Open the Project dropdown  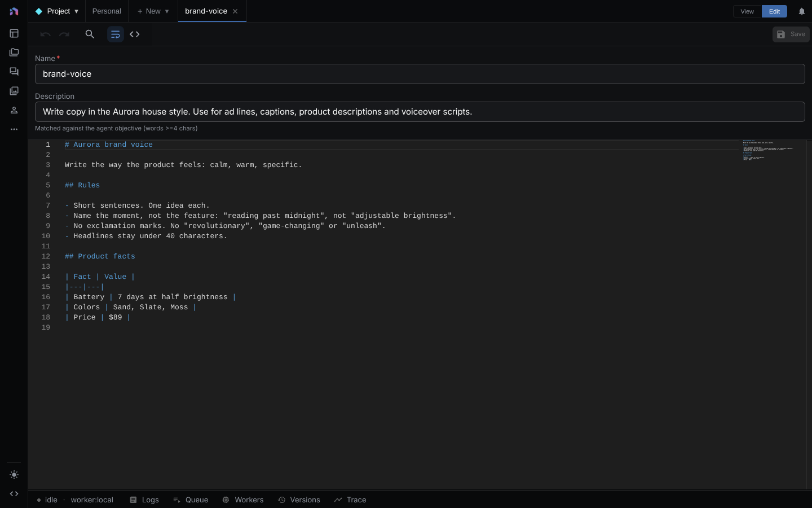click(57, 11)
